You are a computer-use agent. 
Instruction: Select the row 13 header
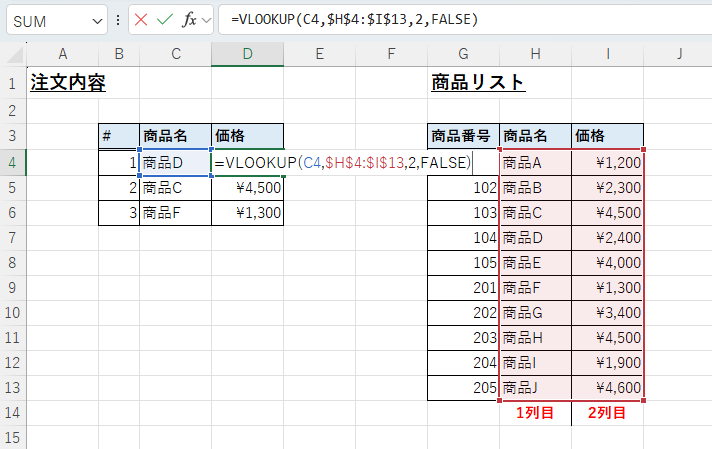[14, 387]
